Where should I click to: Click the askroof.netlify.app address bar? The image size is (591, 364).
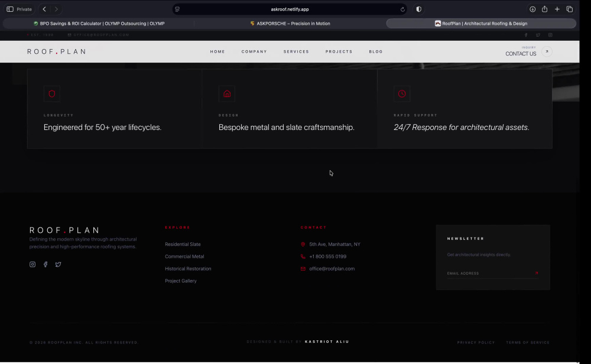290,9
